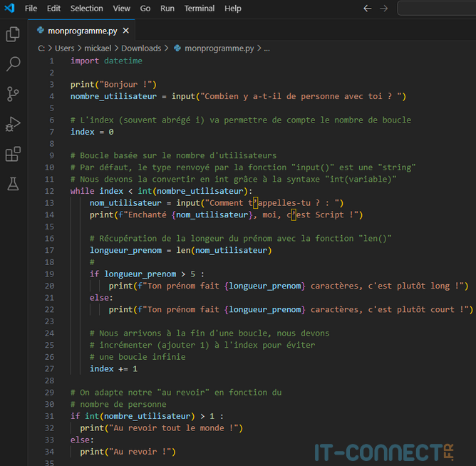The width and height of the screenshot is (476, 466).
Task: Click line number 12 in the gutter
Action: (x=49, y=191)
